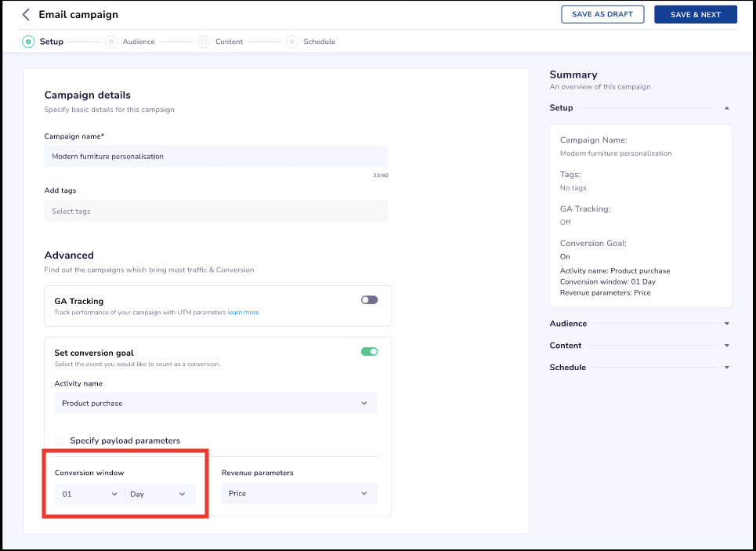
Task: Open the conversion window number dropdown
Action: (x=89, y=494)
